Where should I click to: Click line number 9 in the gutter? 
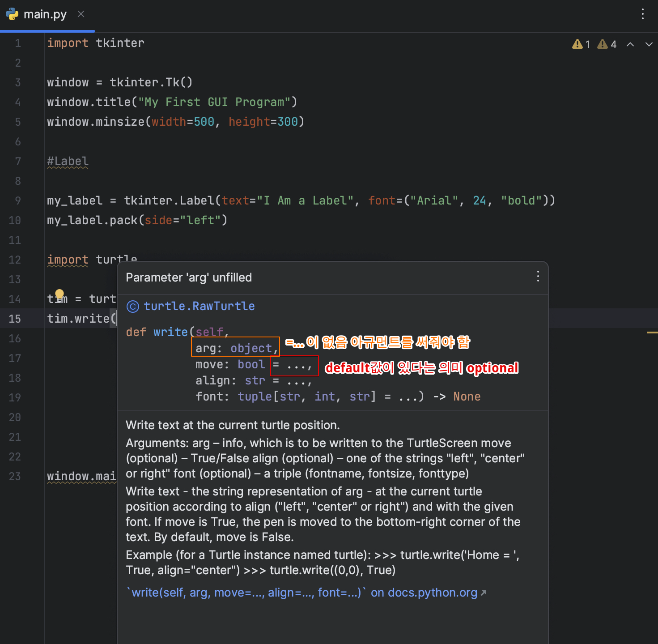pyautogui.click(x=18, y=200)
